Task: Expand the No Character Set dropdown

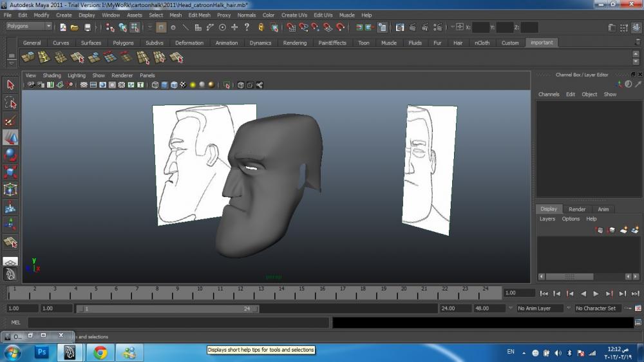Action: tap(598, 309)
